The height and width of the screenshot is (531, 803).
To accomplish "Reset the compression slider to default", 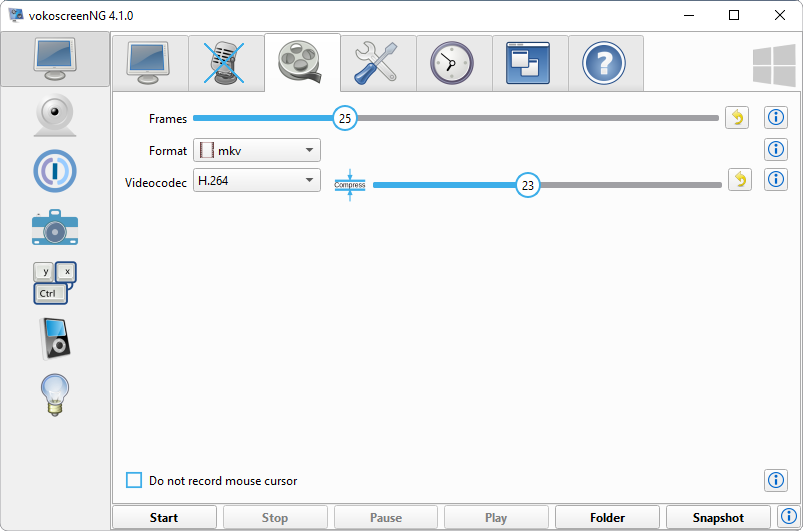I will click(739, 180).
